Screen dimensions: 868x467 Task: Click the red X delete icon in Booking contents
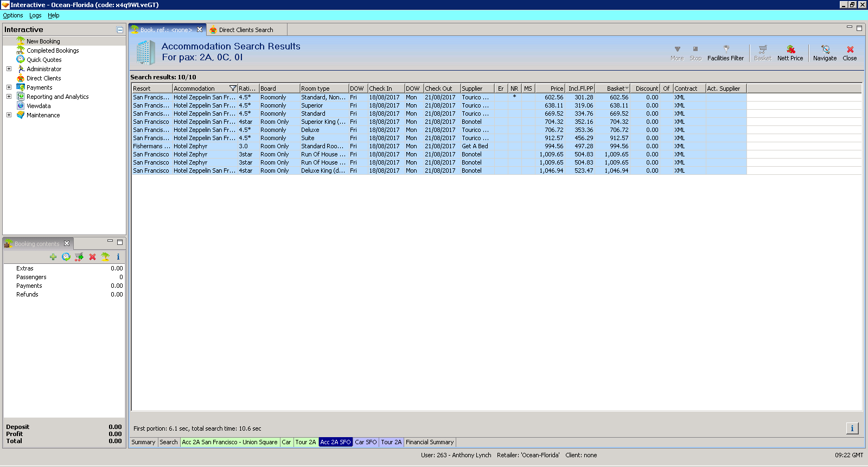pos(92,257)
